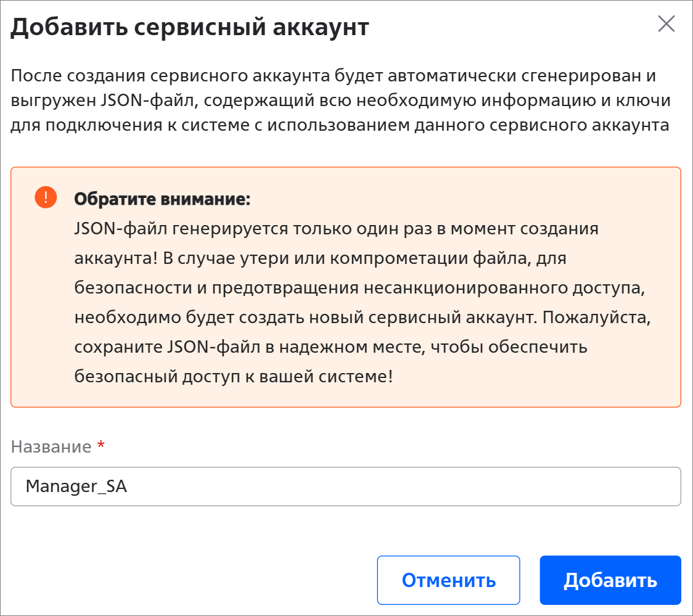Click the Обратите внимание heading

[162, 199]
